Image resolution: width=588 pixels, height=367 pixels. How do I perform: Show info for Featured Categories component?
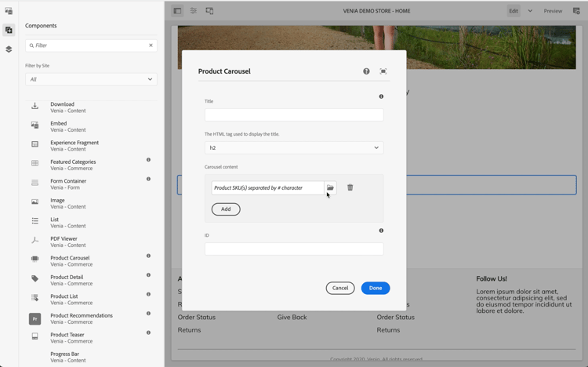[x=148, y=160]
